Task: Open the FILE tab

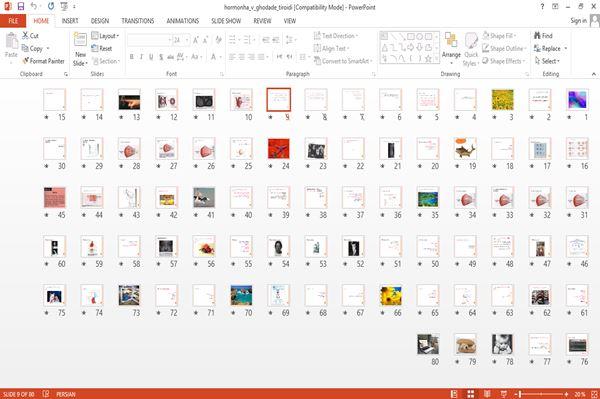Action: (x=13, y=21)
